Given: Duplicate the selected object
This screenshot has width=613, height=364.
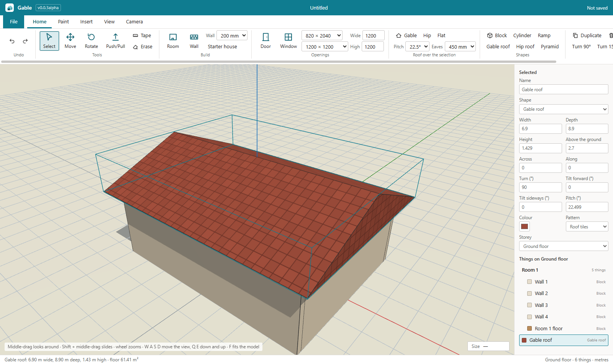Looking at the screenshot, I should tap(587, 36).
